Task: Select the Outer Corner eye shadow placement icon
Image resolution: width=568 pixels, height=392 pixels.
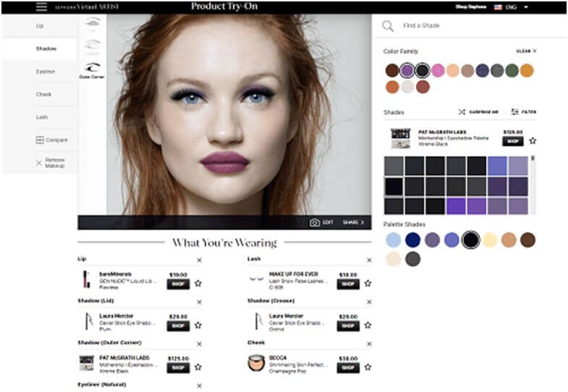Action: point(91,69)
